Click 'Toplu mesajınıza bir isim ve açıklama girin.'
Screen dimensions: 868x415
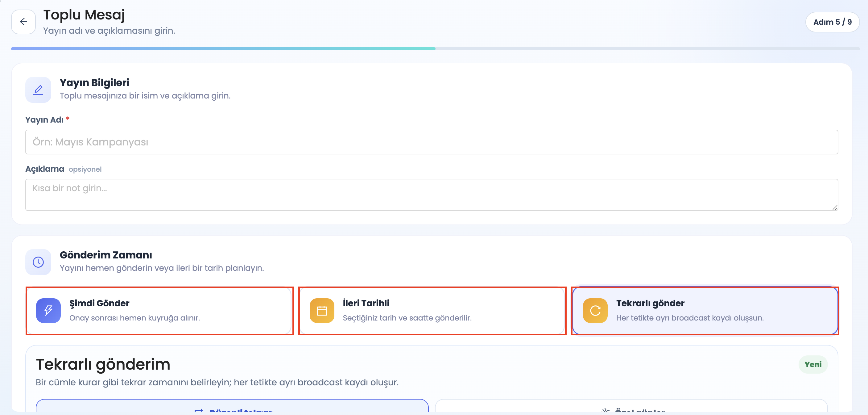tap(145, 96)
